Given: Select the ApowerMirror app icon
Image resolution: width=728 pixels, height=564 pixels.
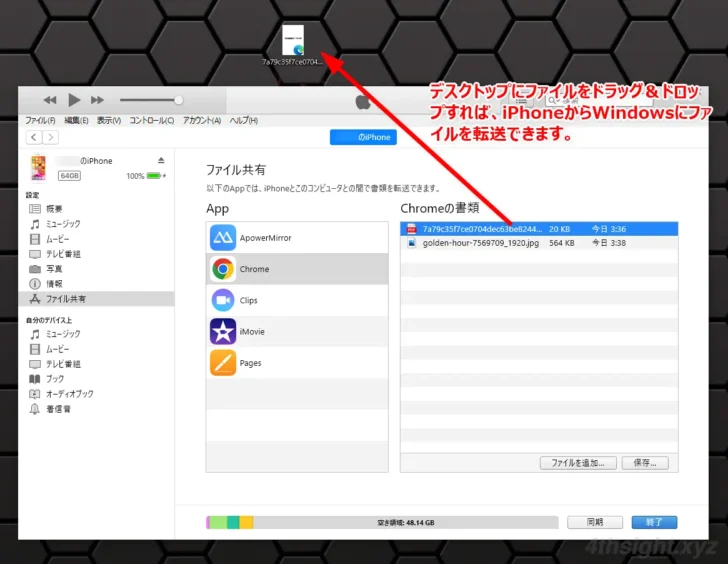Looking at the screenshot, I should 223,238.
